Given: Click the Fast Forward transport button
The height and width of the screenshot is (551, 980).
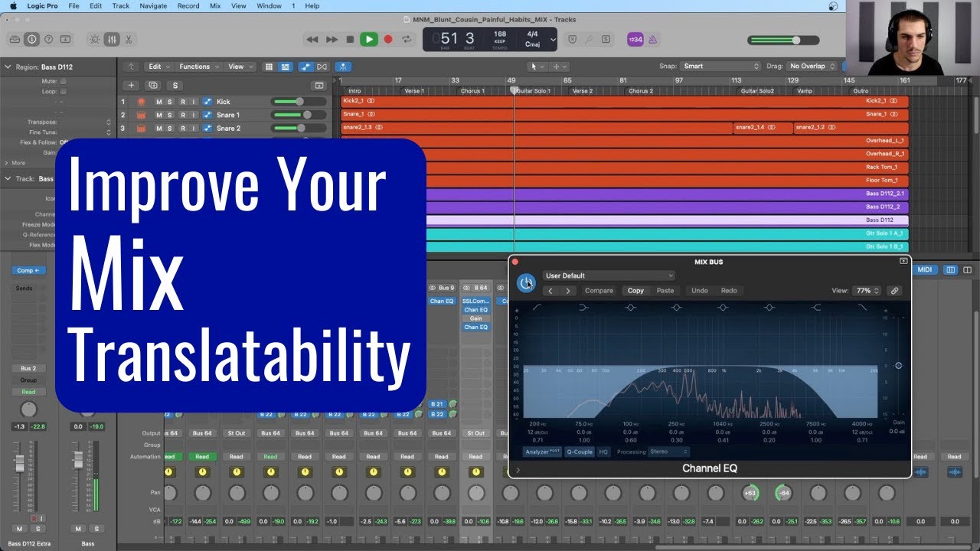Looking at the screenshot, I should 332,39.
